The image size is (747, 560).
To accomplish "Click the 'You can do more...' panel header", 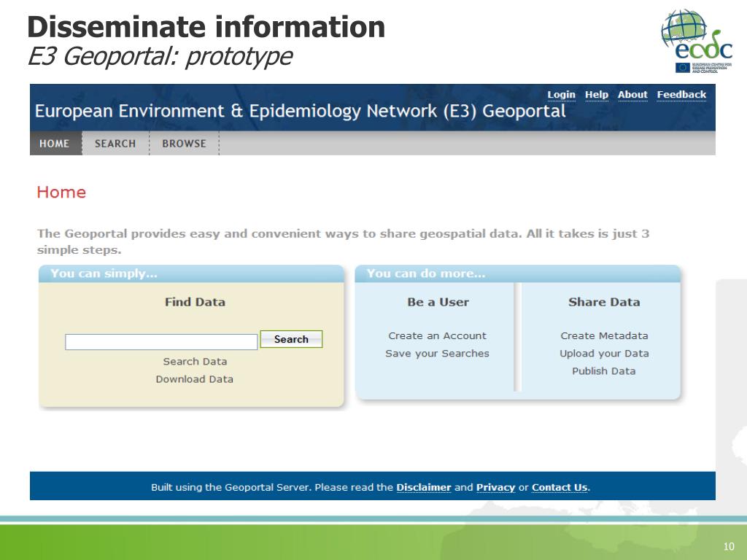I will click(x=518, y=273).
